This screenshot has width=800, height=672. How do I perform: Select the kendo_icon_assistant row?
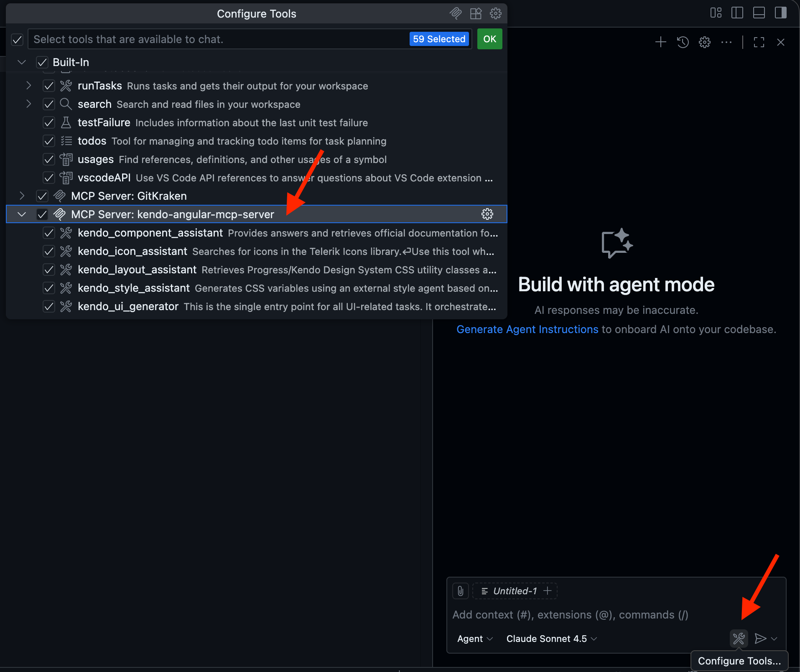257,251
